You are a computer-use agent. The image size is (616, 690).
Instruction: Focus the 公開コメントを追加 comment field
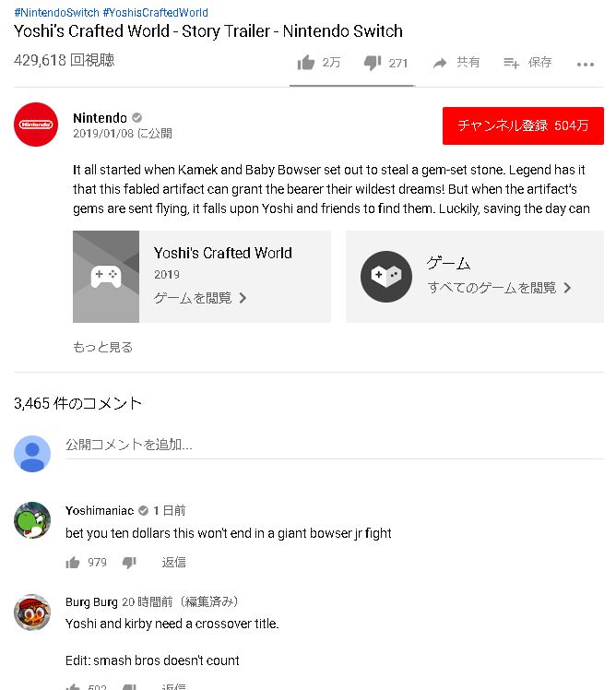pyautogui.click(x=335, y=445)
